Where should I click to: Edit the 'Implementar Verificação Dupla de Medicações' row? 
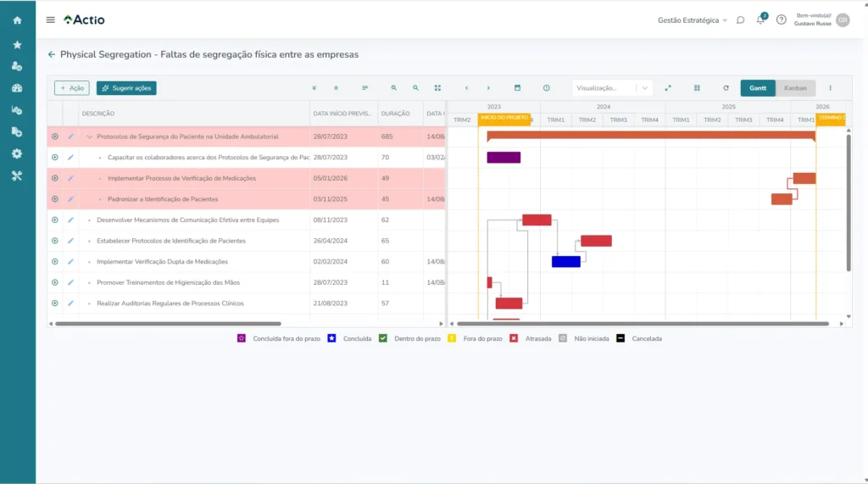70,262
